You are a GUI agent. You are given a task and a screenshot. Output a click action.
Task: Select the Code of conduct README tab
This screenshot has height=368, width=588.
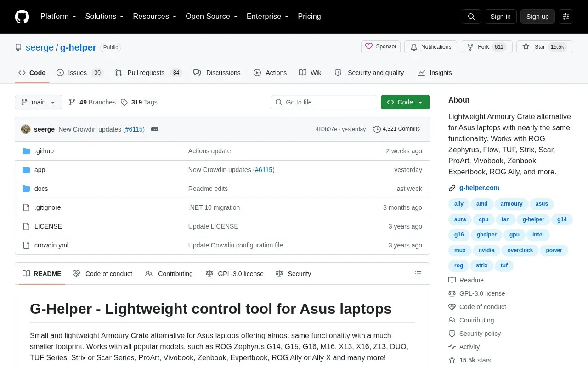coord(102,274)
